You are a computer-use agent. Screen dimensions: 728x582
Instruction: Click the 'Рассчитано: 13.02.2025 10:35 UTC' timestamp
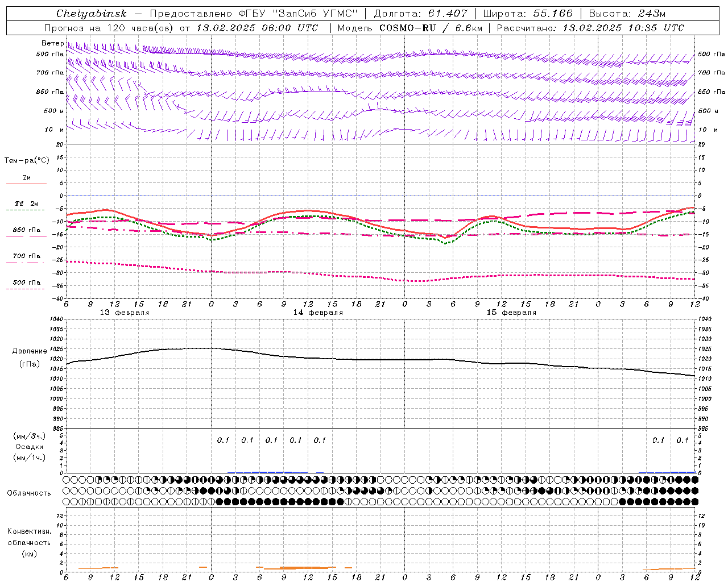590,28
